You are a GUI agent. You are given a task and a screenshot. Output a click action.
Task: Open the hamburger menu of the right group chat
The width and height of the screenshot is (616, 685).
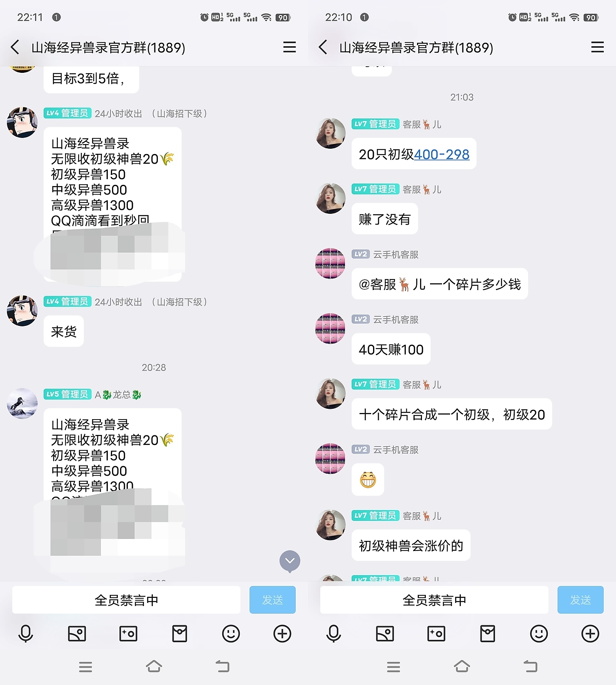(x=598, y=47)
